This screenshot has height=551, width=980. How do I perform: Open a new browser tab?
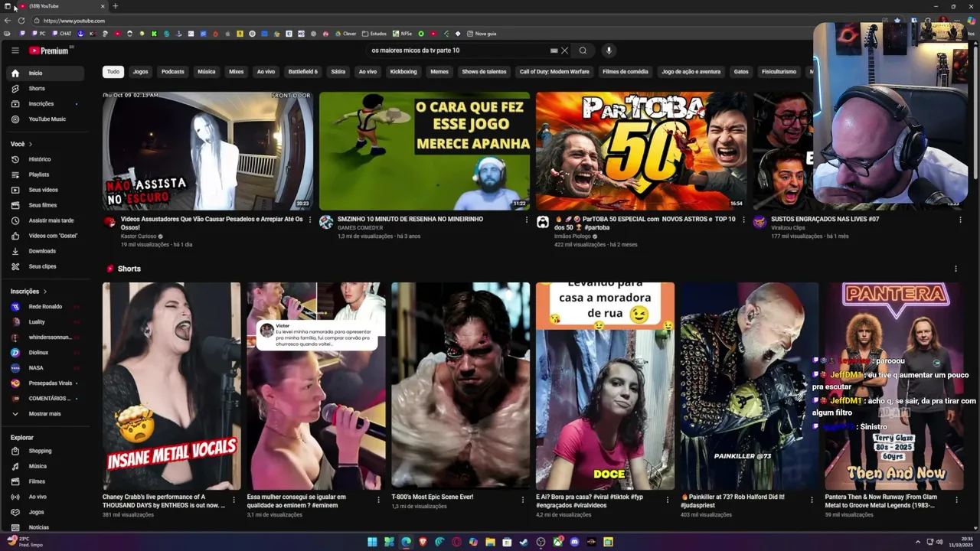click(115, 6)
